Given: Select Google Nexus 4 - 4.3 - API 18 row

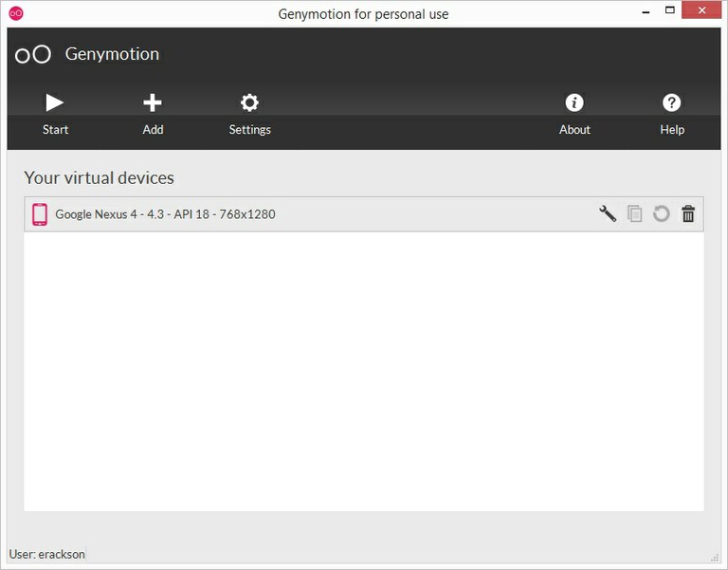Looking at the screenshot, I should point(364,214).
